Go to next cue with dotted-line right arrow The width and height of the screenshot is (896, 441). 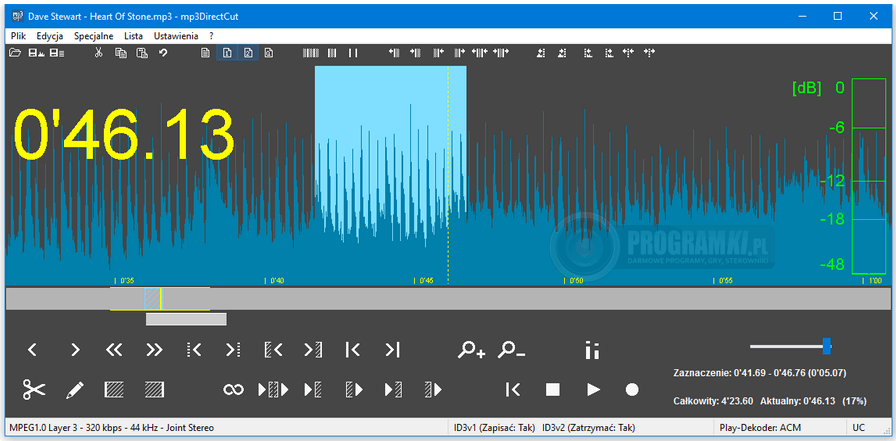(x=233, y=350)
